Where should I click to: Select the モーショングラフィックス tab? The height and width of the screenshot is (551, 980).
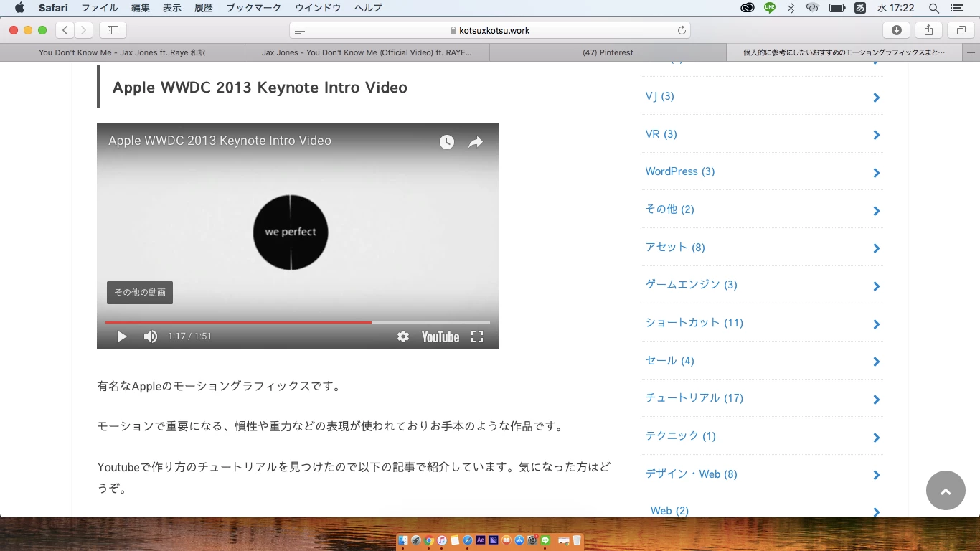[844, 52]
